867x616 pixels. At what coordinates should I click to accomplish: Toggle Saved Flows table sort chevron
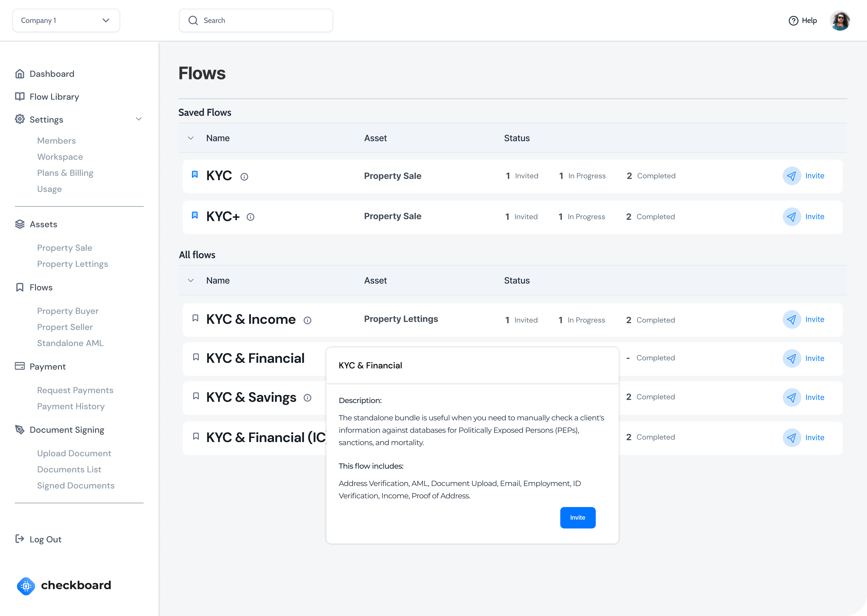[191, 138]
